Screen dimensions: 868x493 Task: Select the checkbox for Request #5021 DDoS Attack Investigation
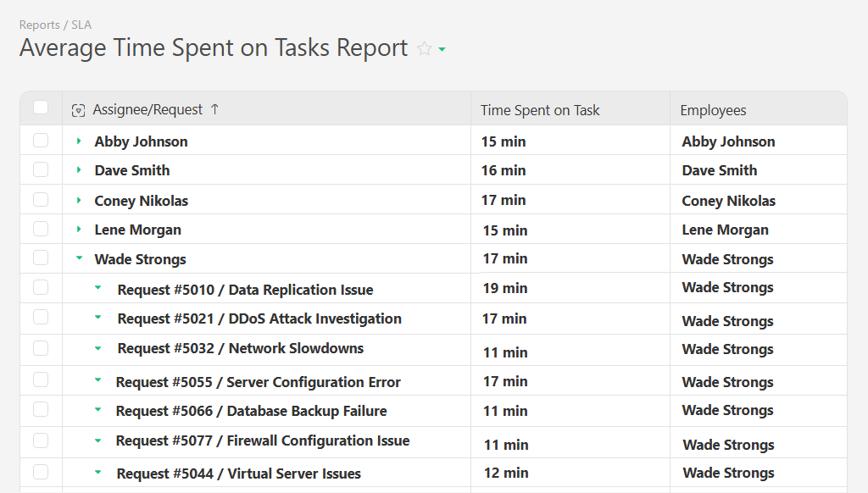(40, 319)
